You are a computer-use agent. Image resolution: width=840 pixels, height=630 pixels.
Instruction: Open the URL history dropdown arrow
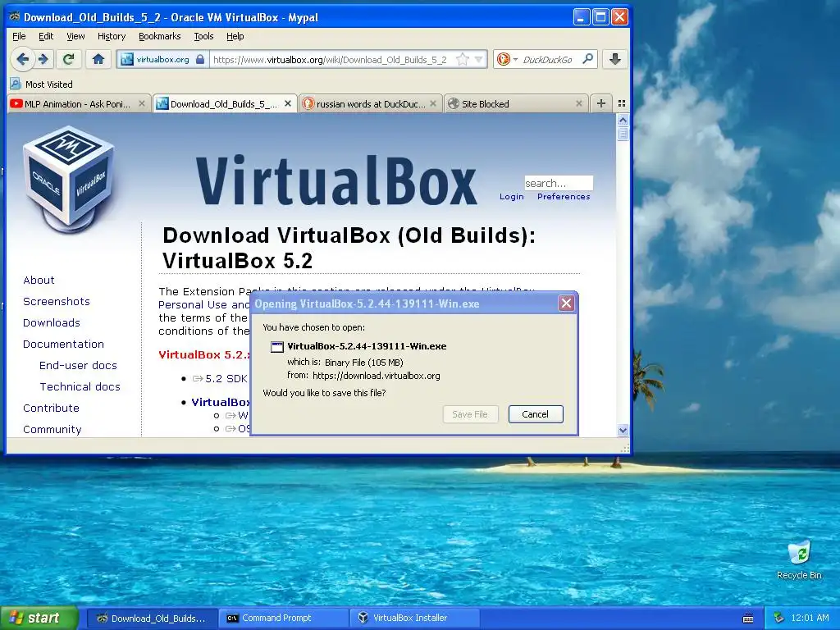click(x=479, y=59)
